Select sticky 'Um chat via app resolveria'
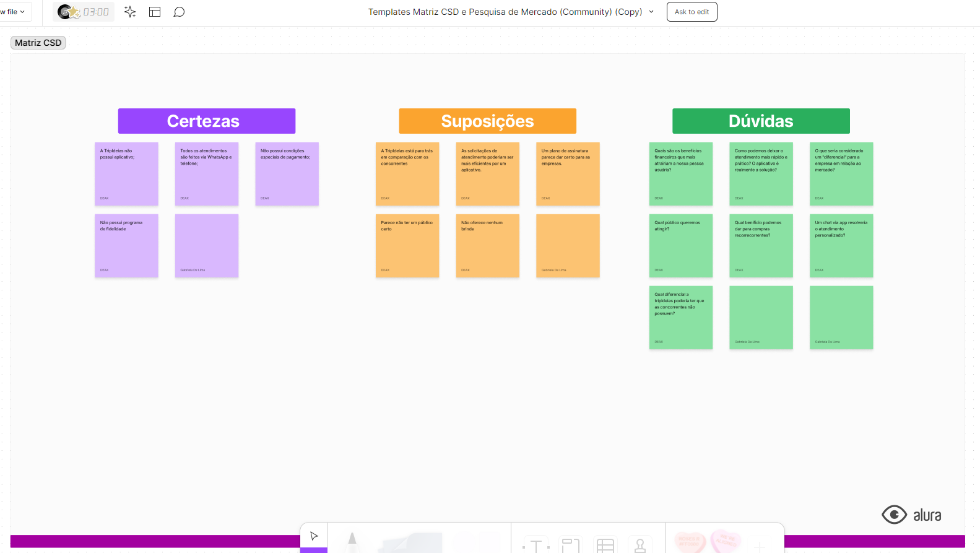 [x=841, y=246]
